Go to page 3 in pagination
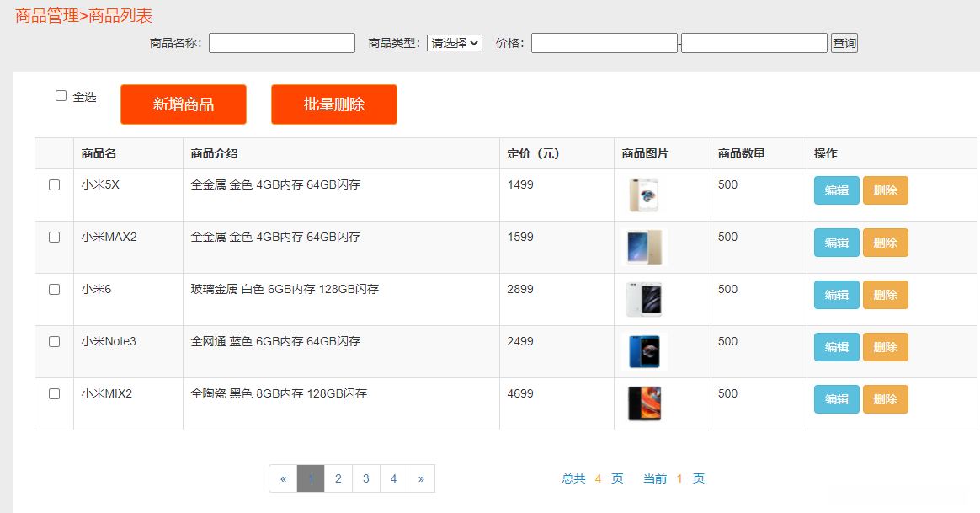Viewport: 980px width, 513px height. coord(365,478)
